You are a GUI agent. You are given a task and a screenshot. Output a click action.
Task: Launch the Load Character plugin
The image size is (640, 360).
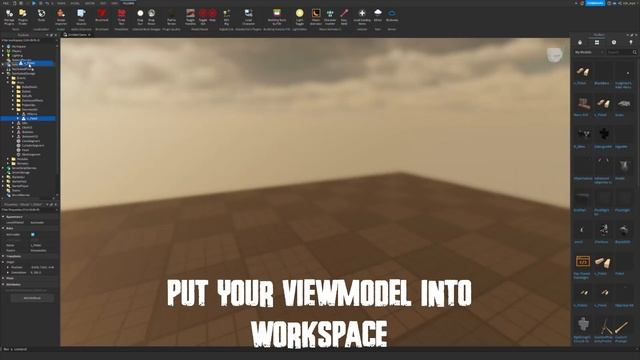click(x=248, y=17)
